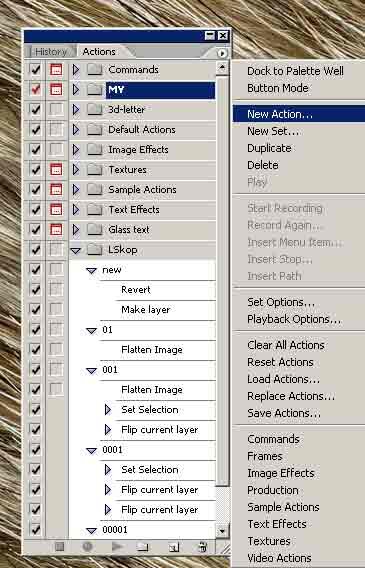Uncheck the 3d-letter set checkbox
Image resolution: width=365 pixels, height=568 pixels.
tap(35, 109)
